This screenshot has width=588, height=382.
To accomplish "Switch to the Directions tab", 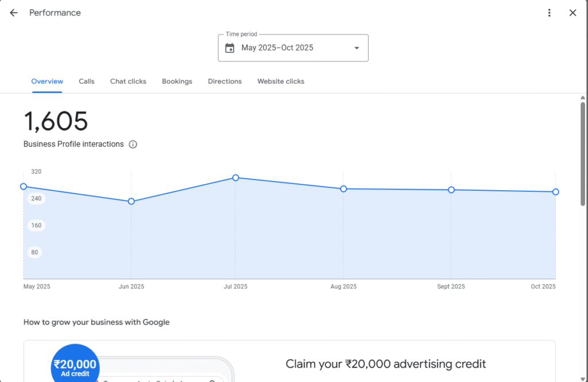I will pyautogui.click(x=225, y=82).
